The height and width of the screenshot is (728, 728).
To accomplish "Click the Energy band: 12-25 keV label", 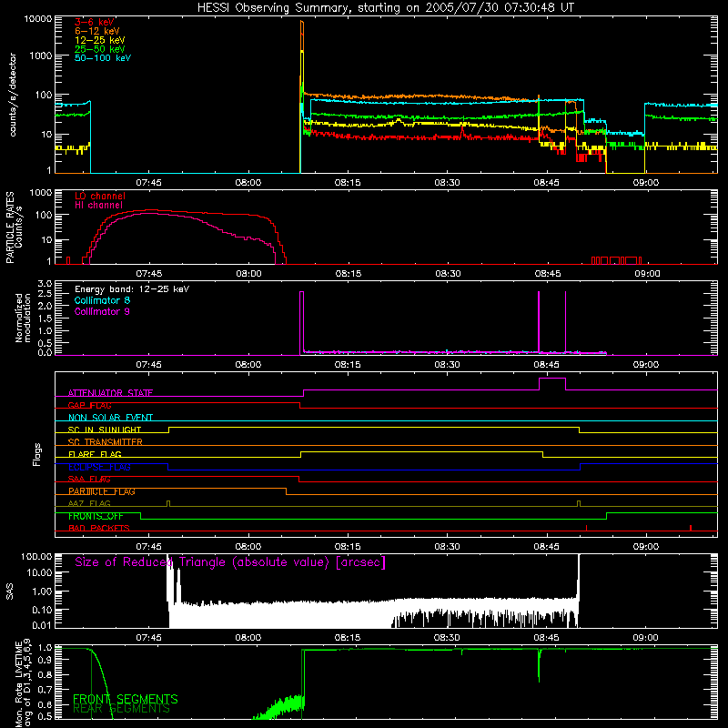I will 132,289.
